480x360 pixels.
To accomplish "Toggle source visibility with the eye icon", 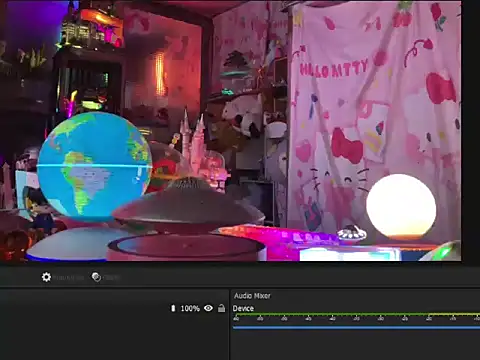I will click(x=208, y=308).
